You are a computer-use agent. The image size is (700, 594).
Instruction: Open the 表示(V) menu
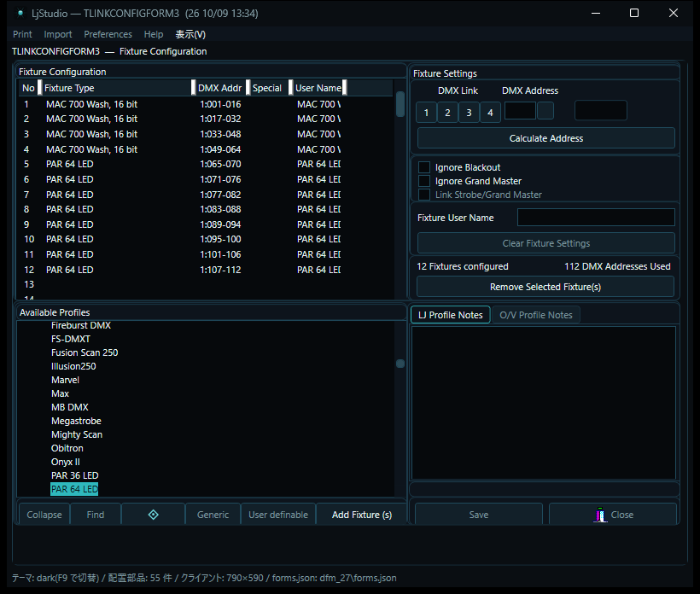[x=190, y=34]
